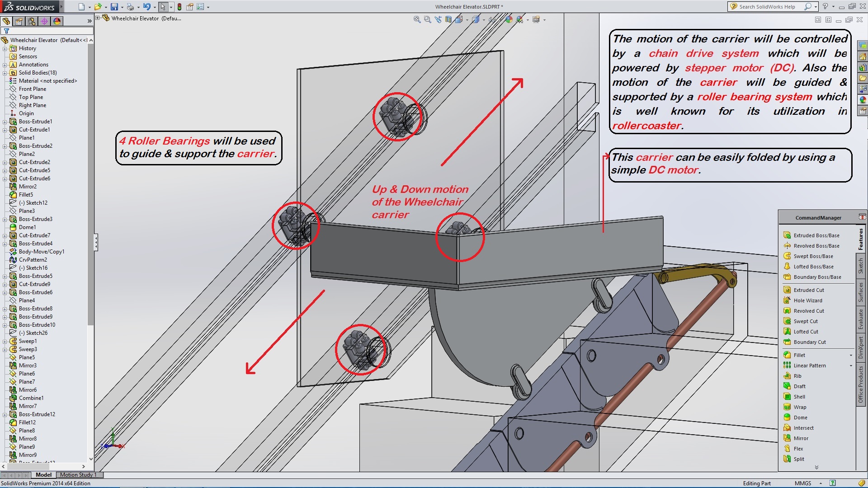Open the Linear Pattern dropdown arrow
The height and width of the screenshot is (488, 868).
(851, 366)
